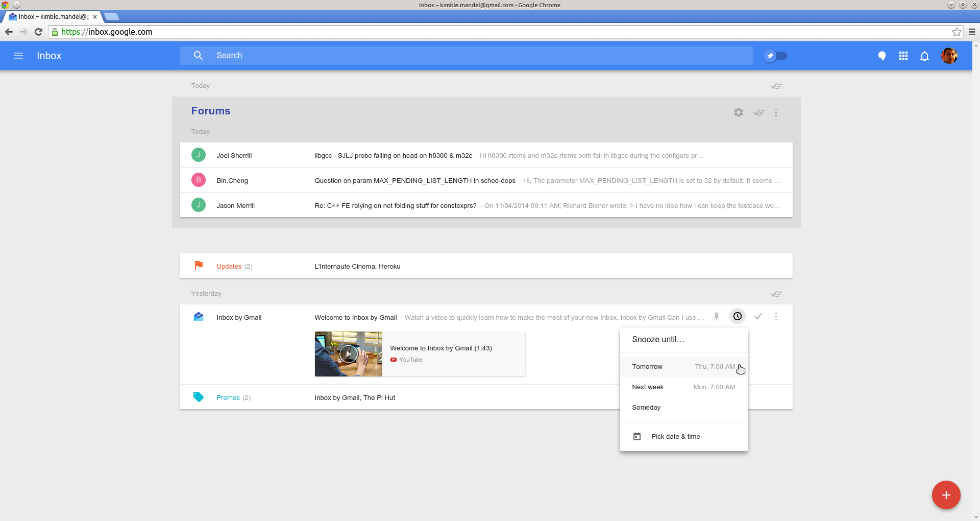Toggle the pinned items switch
The height and width of the screenshot is (521, 980).
775,56
